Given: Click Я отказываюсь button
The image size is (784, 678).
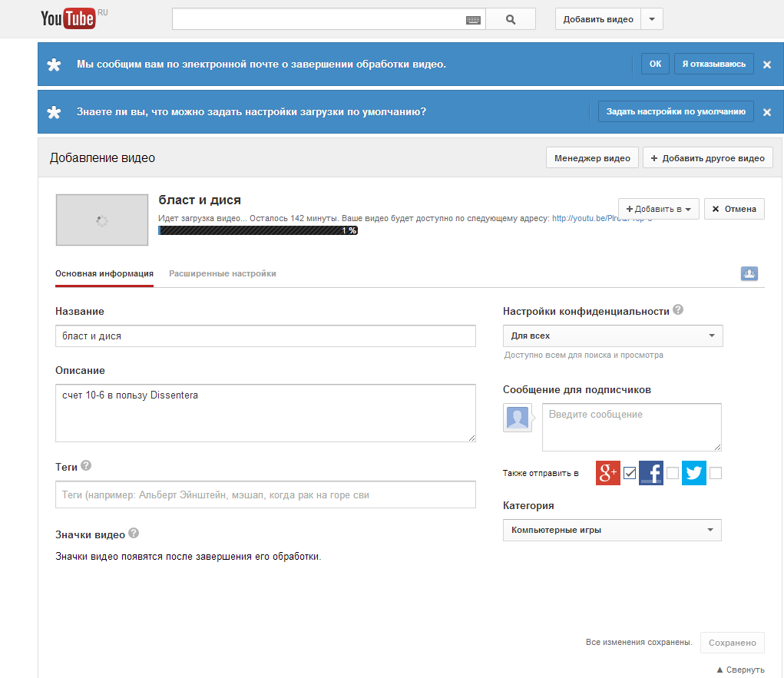Looking at the screenshot, I should point(714,64).
